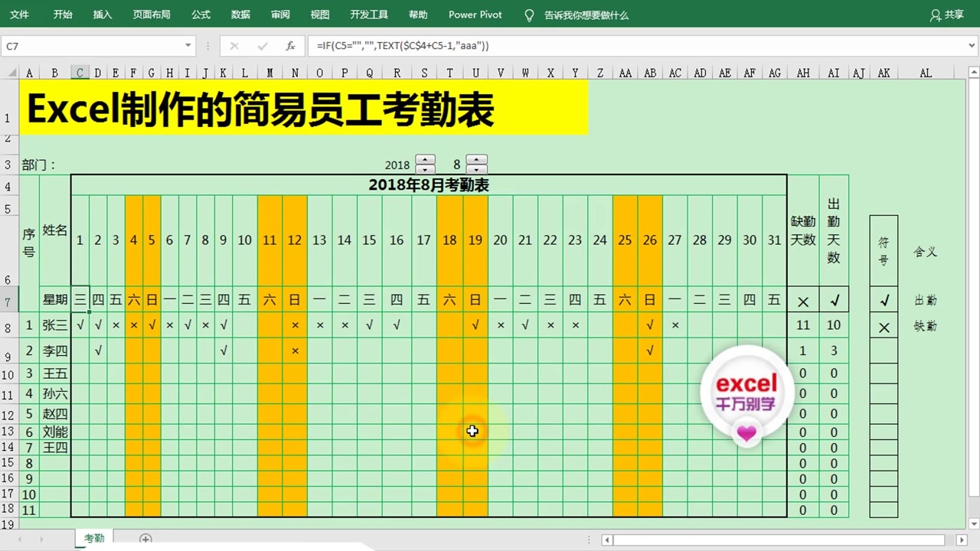
Task: Open the 帮助 ribbon tab
Action: click(x=418, y=15)
